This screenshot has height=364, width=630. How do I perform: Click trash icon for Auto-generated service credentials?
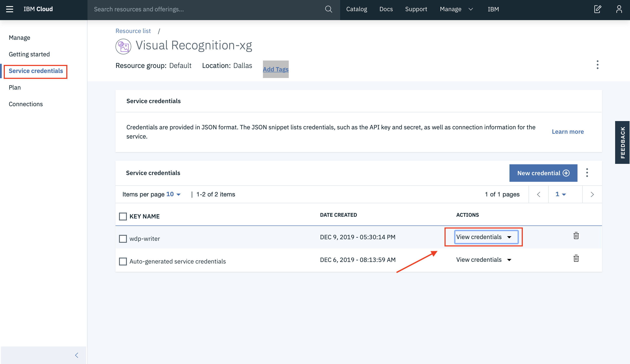(576, 258)
